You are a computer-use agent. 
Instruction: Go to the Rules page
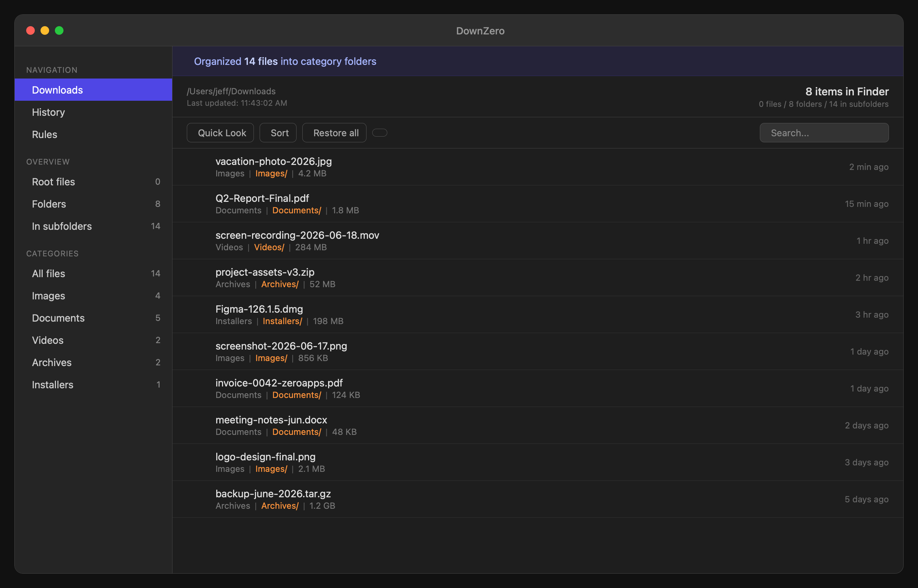click(93, 134)
